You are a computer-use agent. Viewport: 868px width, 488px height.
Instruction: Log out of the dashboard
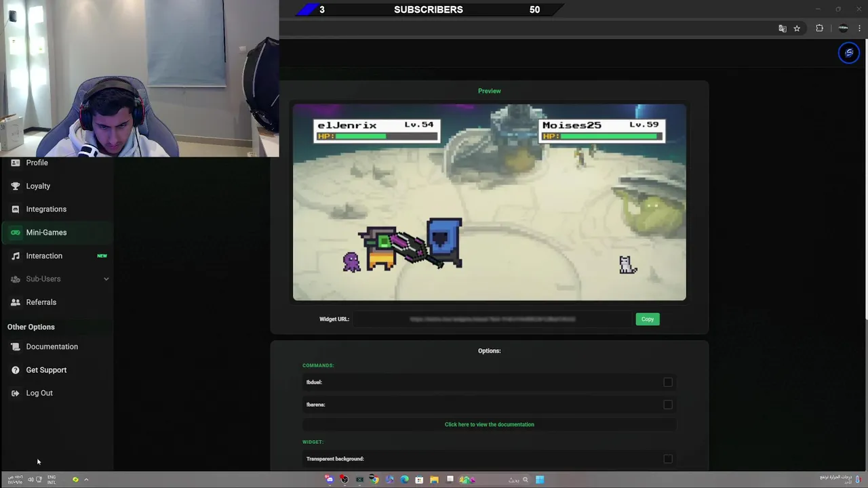pyautogui.click(x=39, y=393)
